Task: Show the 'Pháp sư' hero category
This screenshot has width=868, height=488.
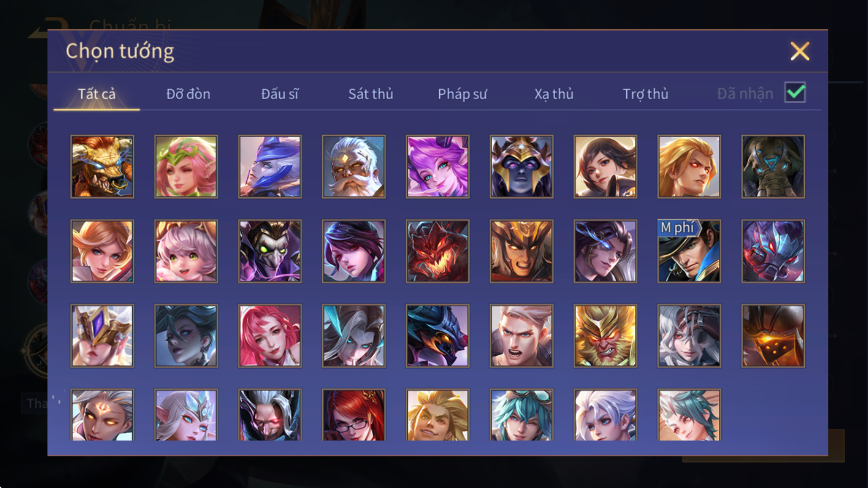Action: pos(462,94)
